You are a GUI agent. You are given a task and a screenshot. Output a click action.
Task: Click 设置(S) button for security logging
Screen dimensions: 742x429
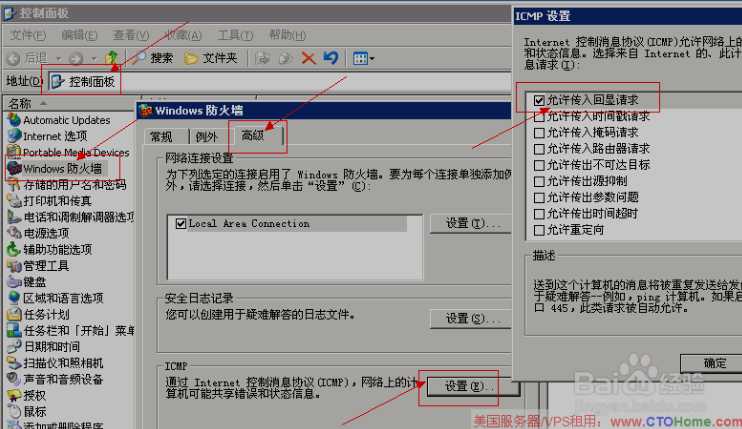[x=471, y=319]
